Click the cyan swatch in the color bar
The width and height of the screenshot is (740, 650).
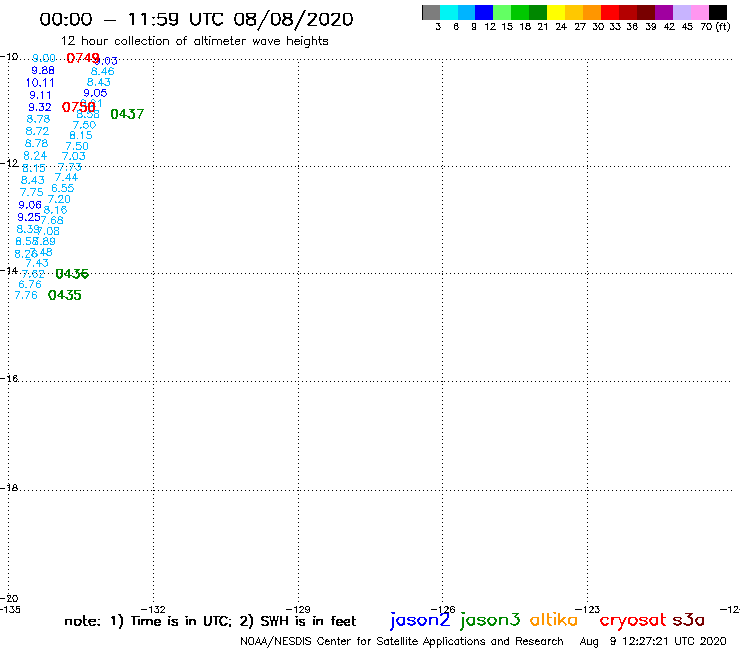pyautogui.click(x=448, y=12)
